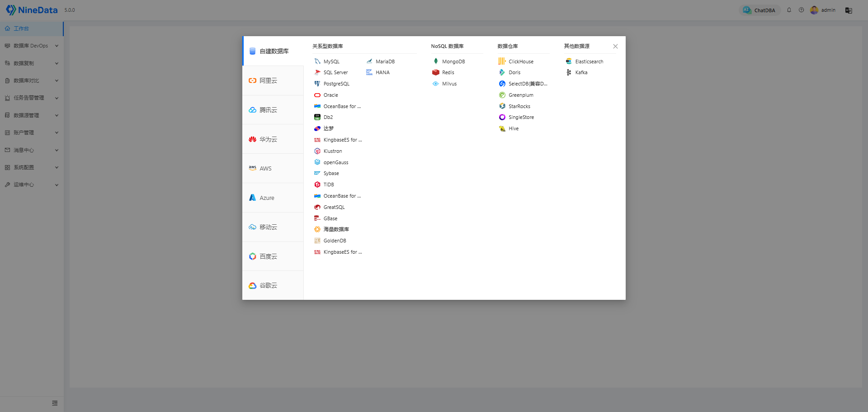Expand the 数据源管理 menu chevron

[57, 115]
